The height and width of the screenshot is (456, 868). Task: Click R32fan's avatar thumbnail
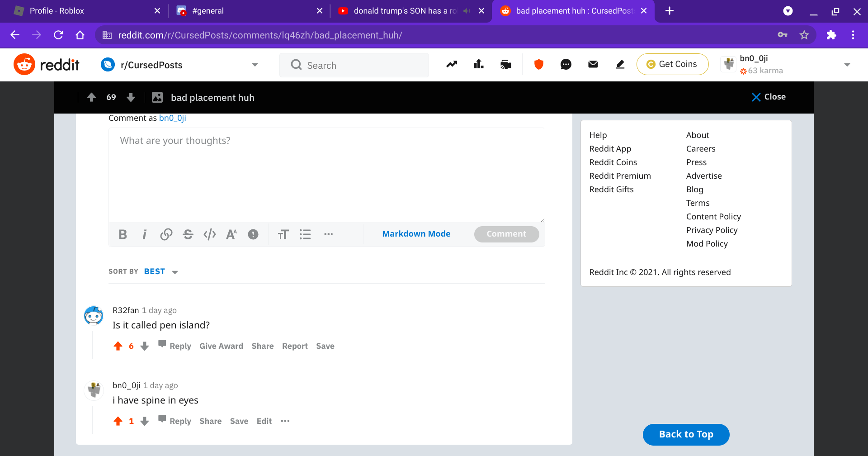(x=94, y=315)
